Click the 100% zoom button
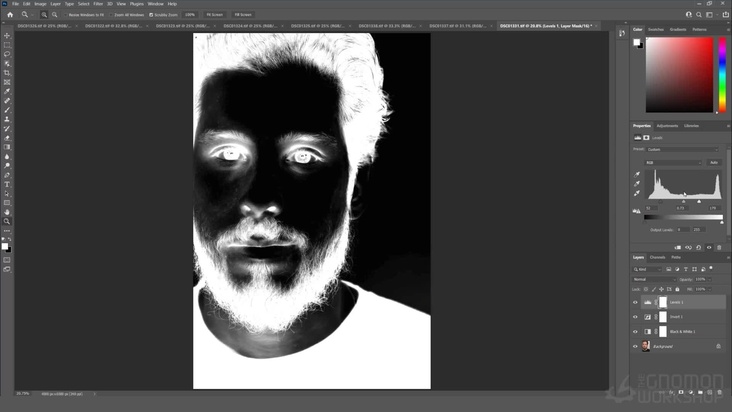Image resolution: width=732 pixels, height=412 pixels. [190, 15]
